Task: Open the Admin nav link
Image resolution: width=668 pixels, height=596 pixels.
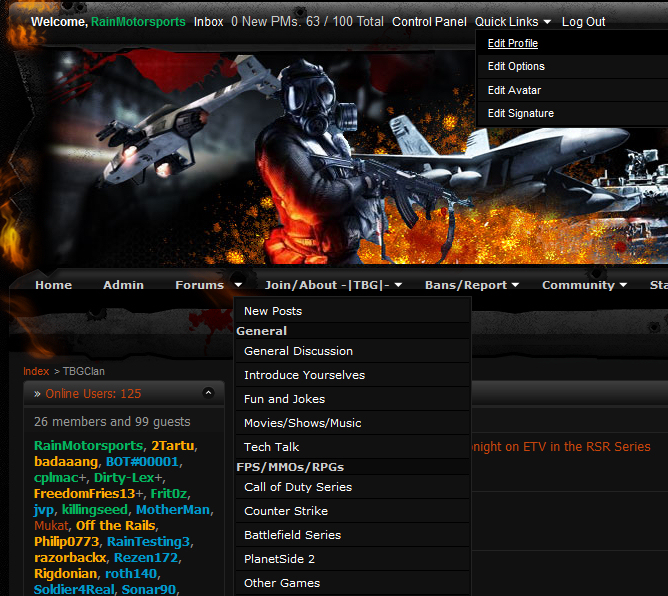Action: click(x=124, y=285)
